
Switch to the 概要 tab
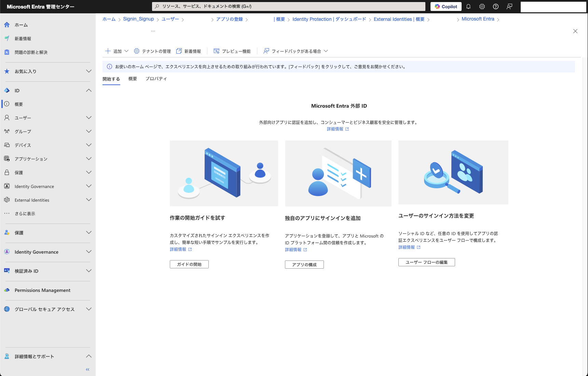pos(133,79)
